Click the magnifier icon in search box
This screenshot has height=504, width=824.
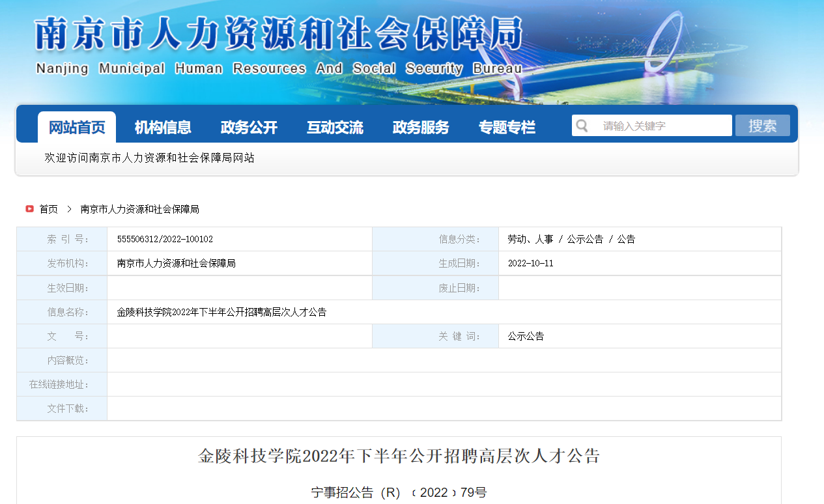tap(582, 126)
